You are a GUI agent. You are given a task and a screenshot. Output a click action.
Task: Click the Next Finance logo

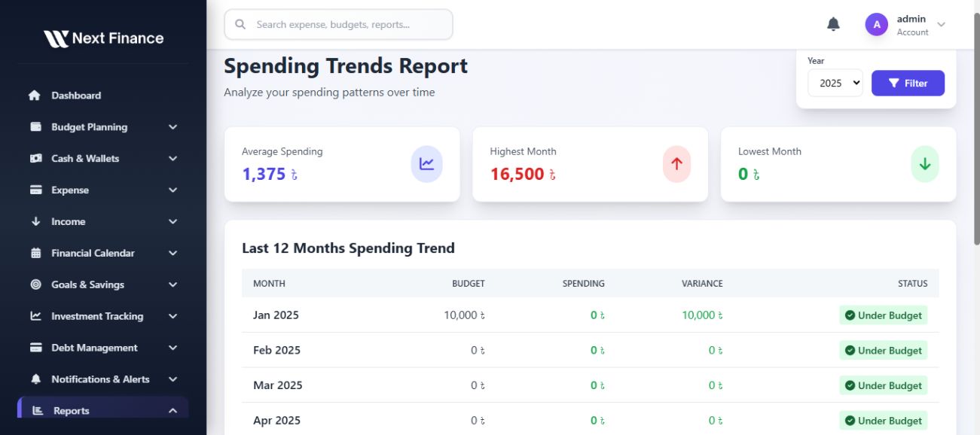point(103,38)
